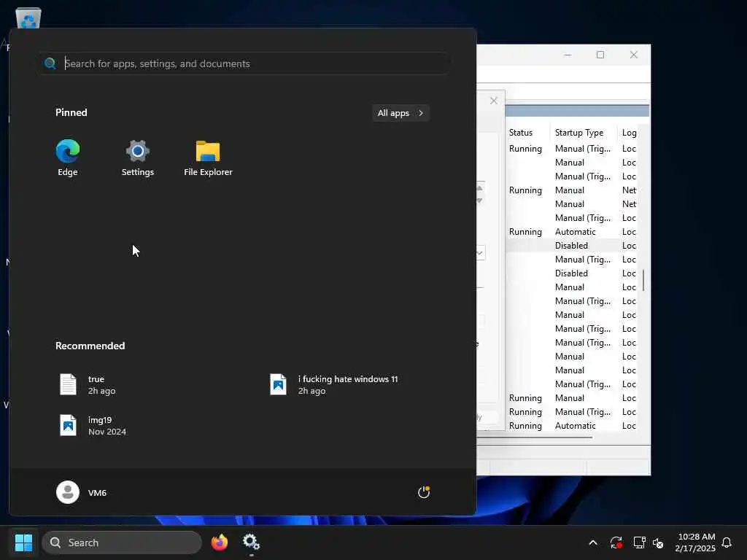Close the partially hidden properties dialog
This screenshot has height=560, width=747.
click(x=494, y=101)
